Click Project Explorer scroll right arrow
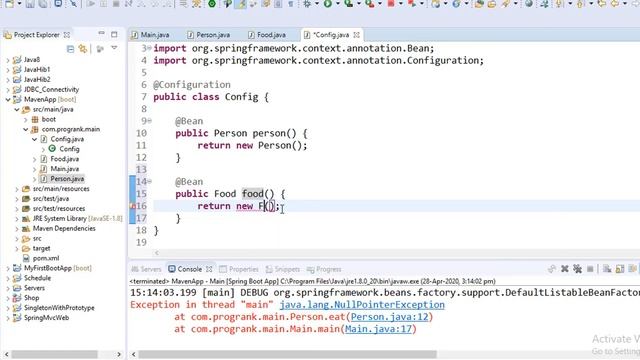Screen dimensions: 640x360 click(x=119, y=354)
